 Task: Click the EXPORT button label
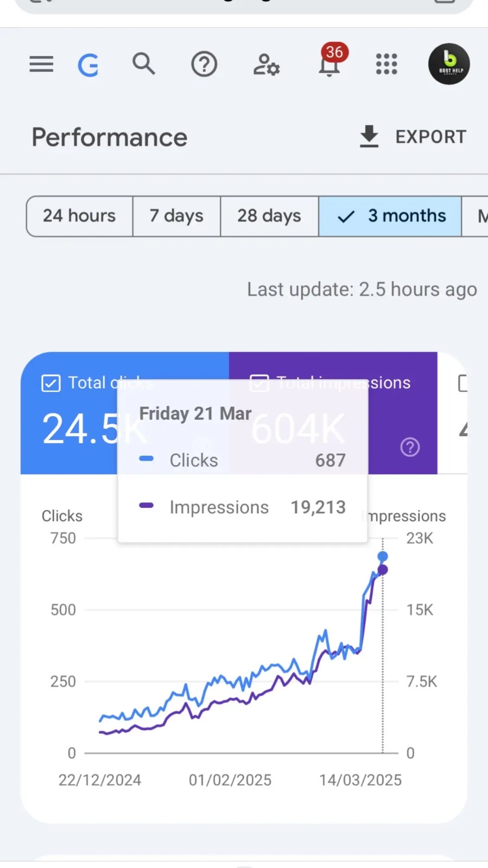coord(430,137)
